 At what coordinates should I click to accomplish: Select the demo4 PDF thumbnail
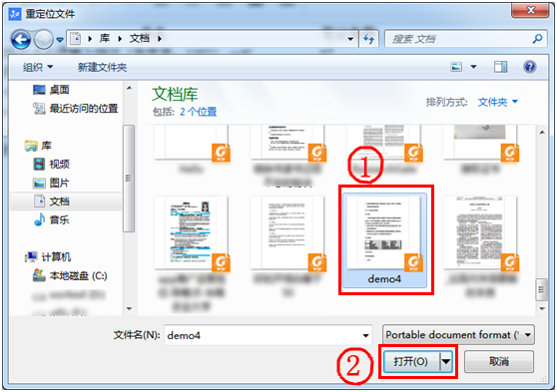(x=384, y=239)
